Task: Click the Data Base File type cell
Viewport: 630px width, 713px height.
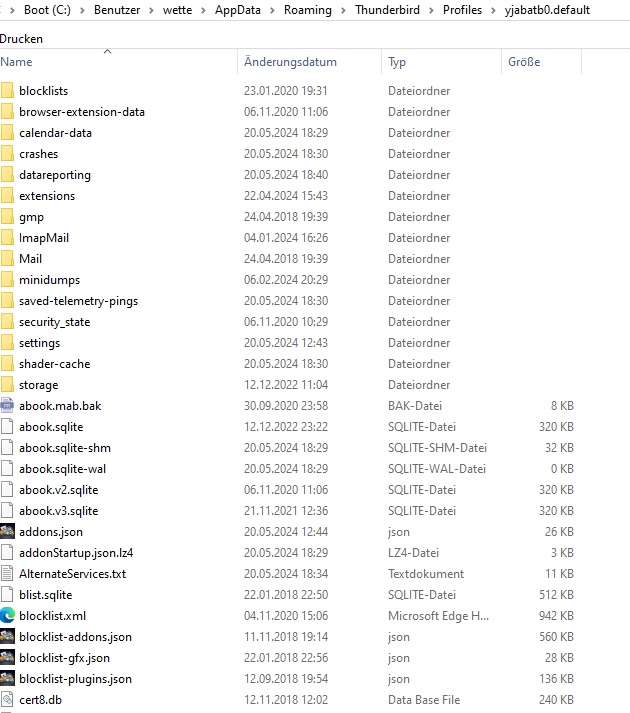Action: 424,699
